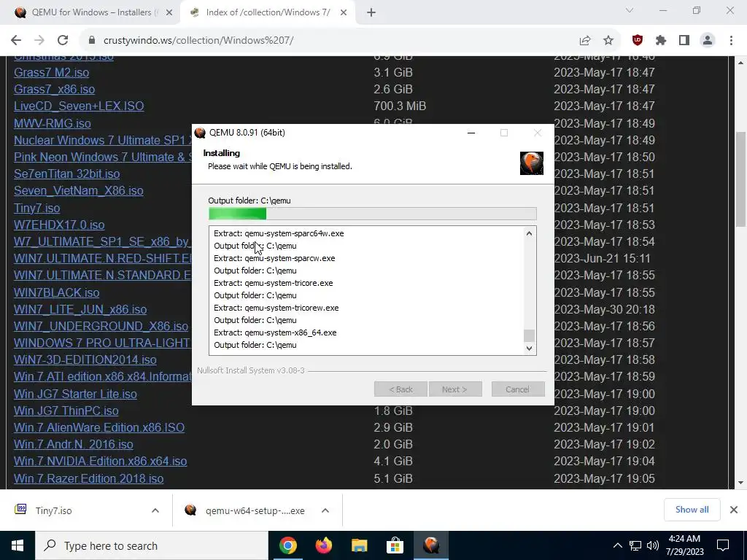Open the WIN7_UNDERGROUND_X86.iso link
This screenshot has height=560, width=747.
point(101,326)
